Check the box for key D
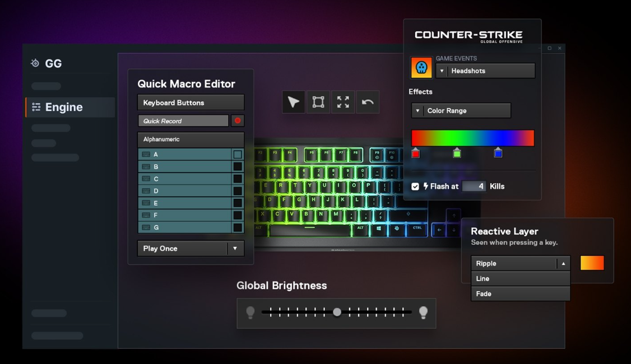The image size is (631, 364). (x=238, y=190)
